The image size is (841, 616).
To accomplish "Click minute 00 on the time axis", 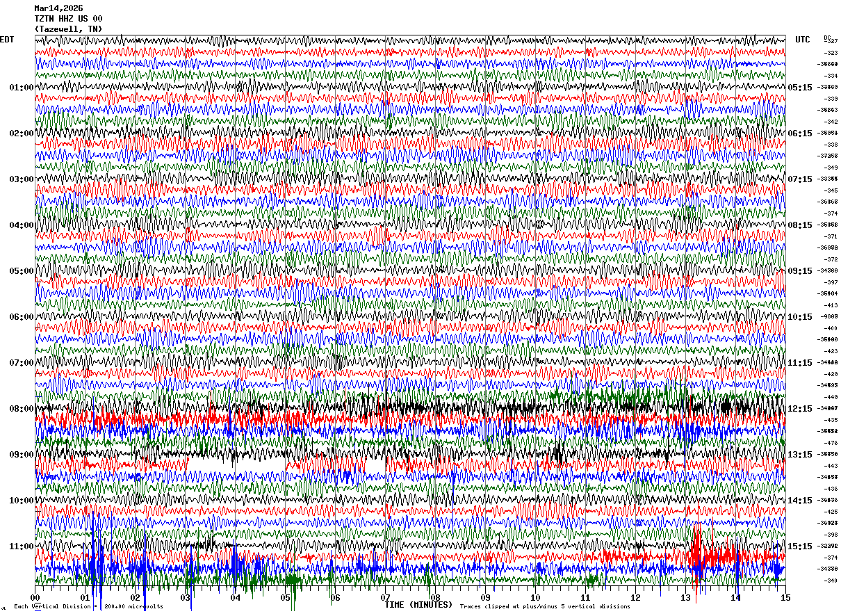I will point(35,598).
